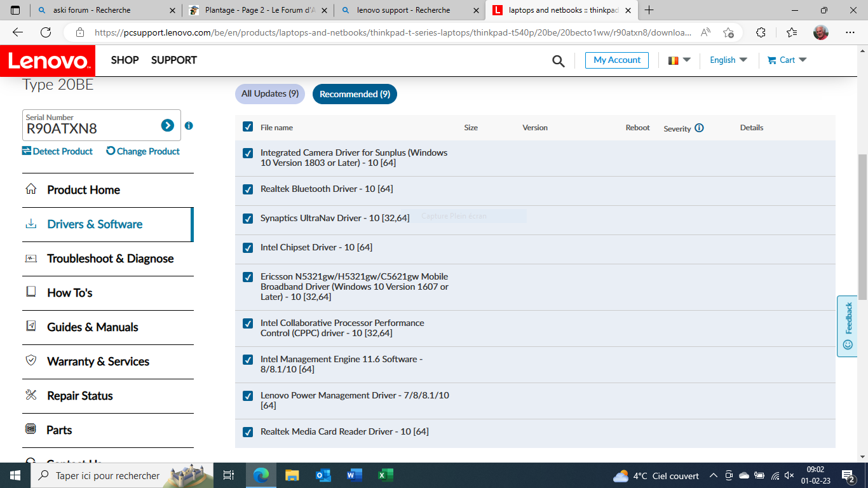Uncheck Intel CPPC driver checkbox
This screenshot has width=868, height=488.
tap(248, 323)
